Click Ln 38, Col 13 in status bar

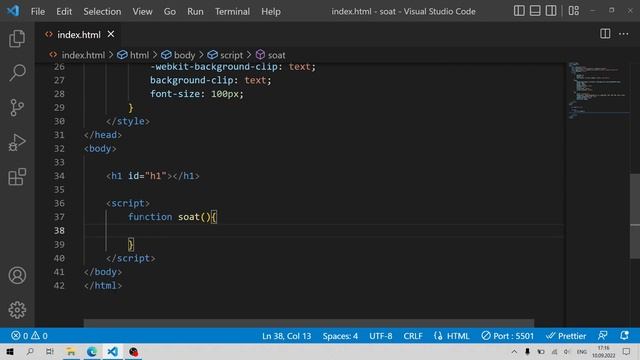pyautogui.click(x=287, y=336)
